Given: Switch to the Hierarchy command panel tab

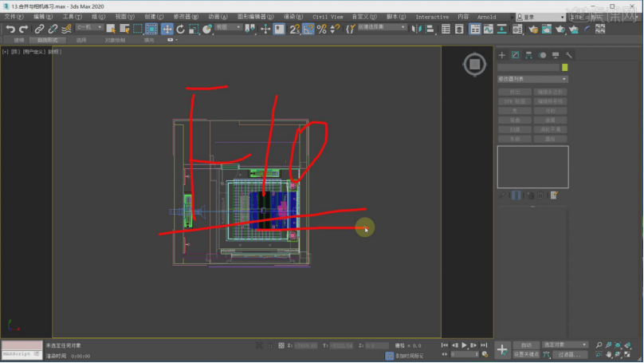Looking at the screenshot, I should click(x=528, y=55).
